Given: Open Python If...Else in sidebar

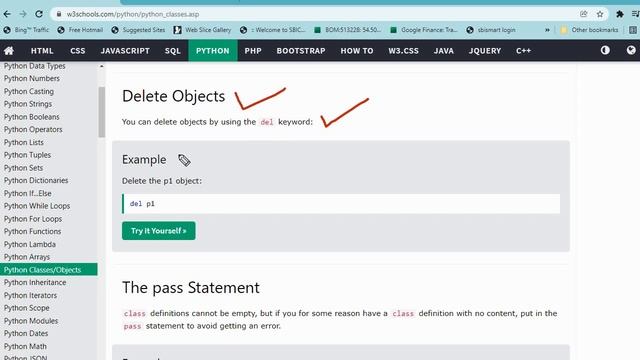Looking at the screenshot, I should coord(28,193).
